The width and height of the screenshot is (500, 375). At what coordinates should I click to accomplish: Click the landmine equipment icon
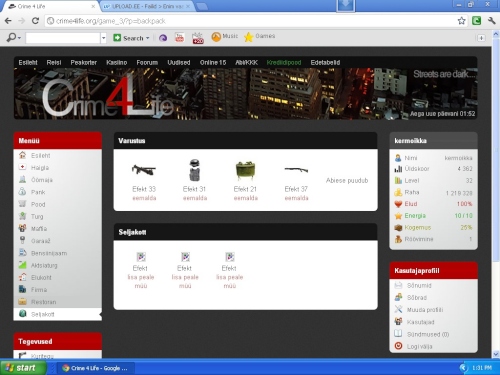[x=245, y=171]
